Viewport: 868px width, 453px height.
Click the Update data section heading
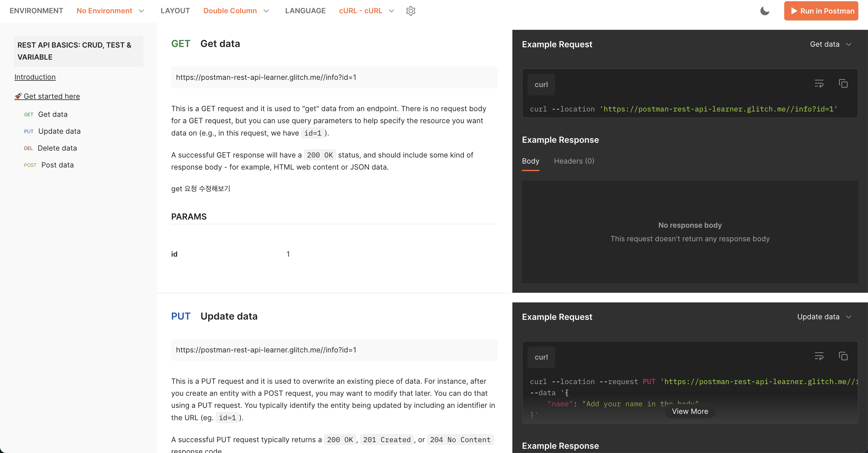tap(229, 316)
